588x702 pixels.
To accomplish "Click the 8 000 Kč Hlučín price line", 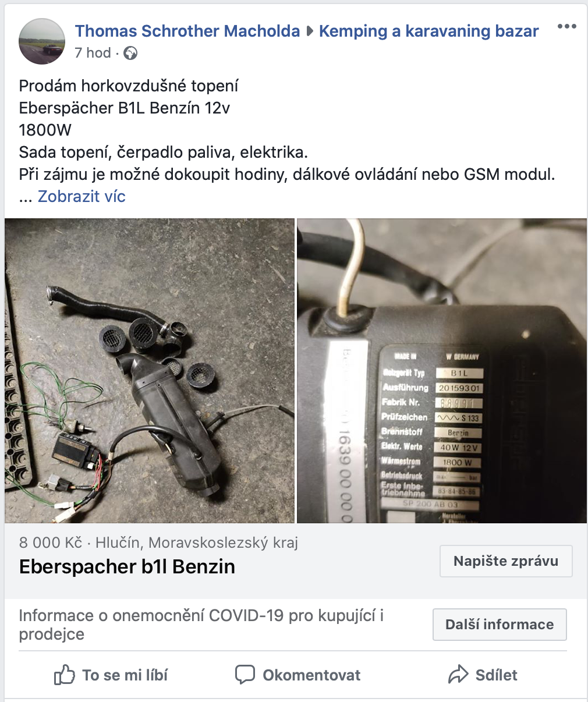I will pyautogui.click(x=158, y=543).
